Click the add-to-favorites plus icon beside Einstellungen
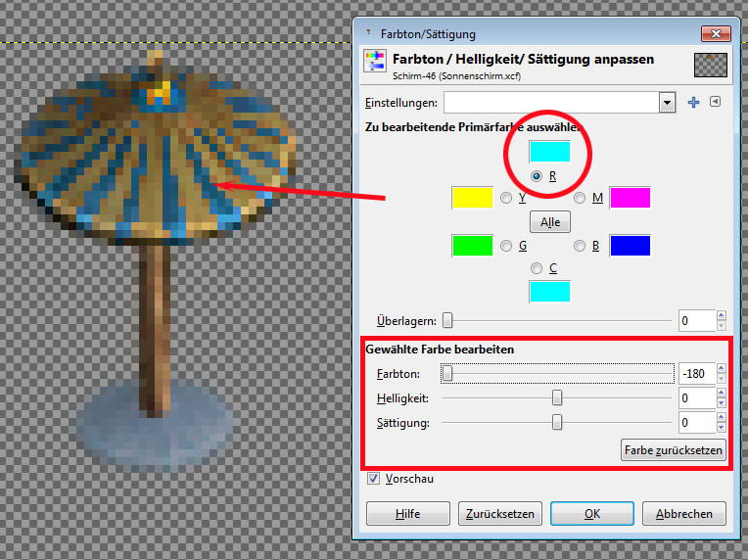Viewport: 748px width, 560px height. coord(693,102)
